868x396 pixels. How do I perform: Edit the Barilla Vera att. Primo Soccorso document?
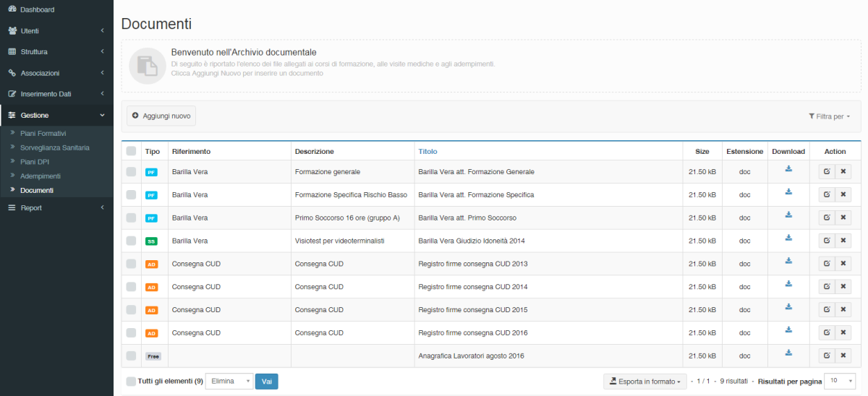click(827, 218)
